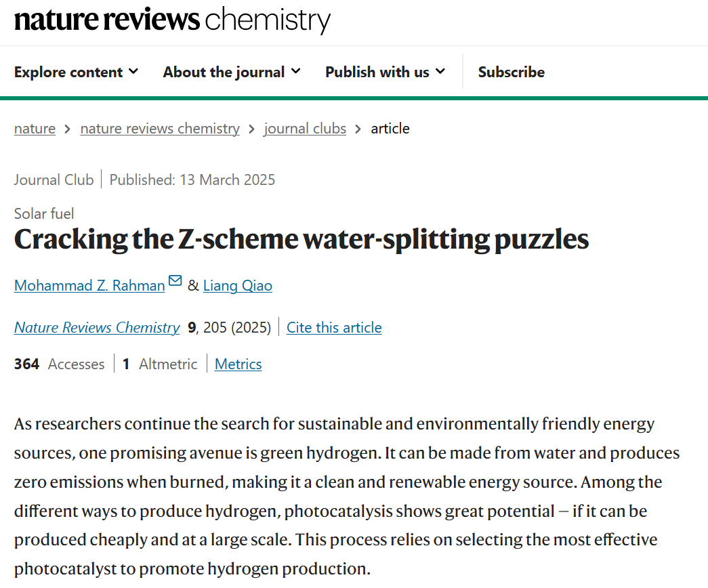Screen dimensions: 708x588
Task: Click the 364 Accesses count
Action: point(59,364)
